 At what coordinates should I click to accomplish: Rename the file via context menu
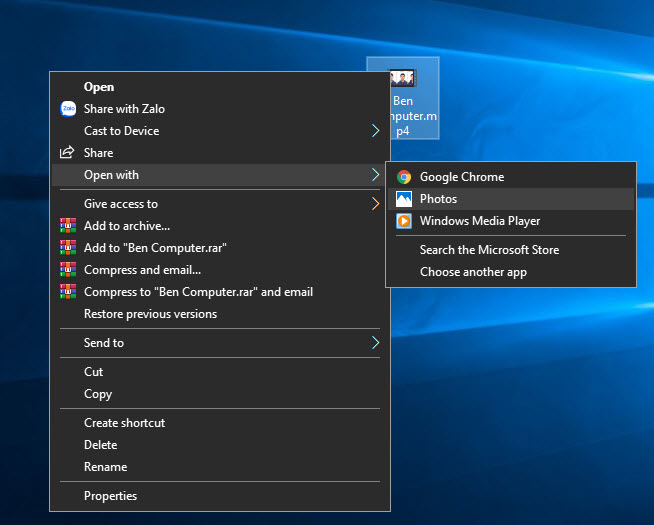point(220,467)
